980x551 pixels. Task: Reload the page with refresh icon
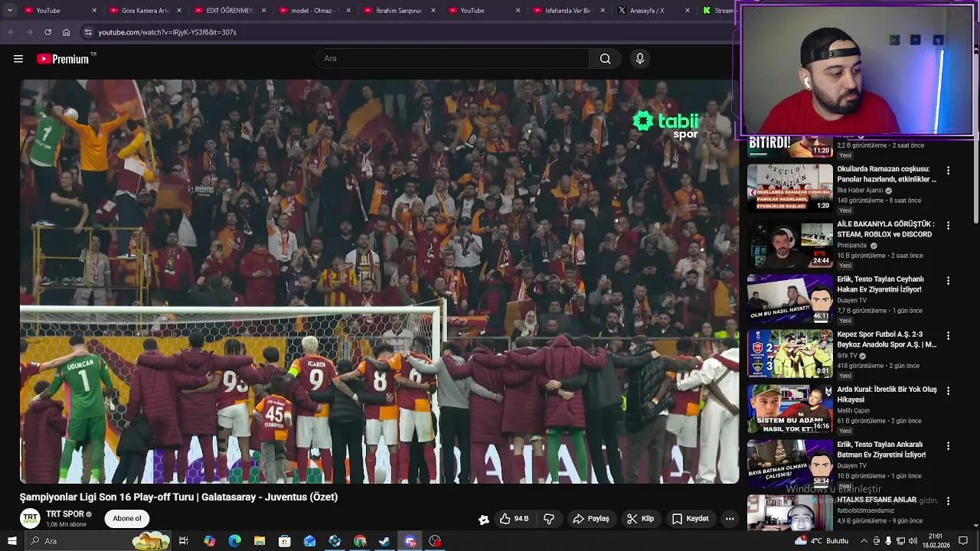(x=47, y=32)
